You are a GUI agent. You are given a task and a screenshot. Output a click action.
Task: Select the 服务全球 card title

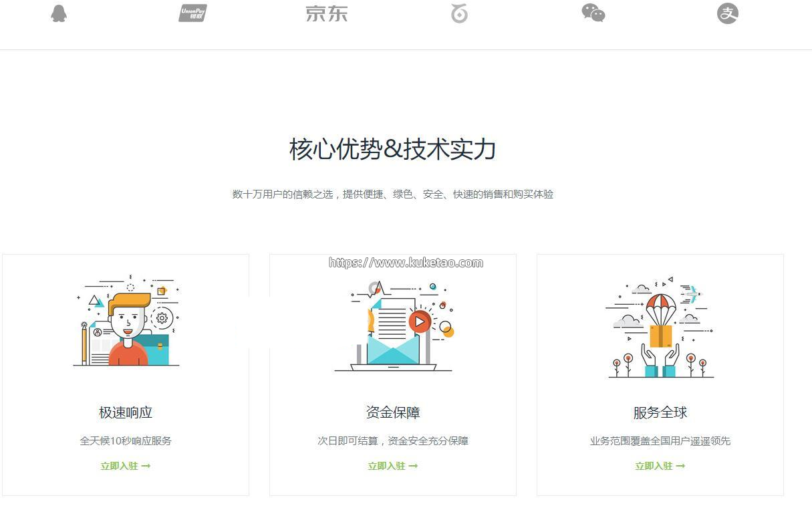(x=660, y=412)
